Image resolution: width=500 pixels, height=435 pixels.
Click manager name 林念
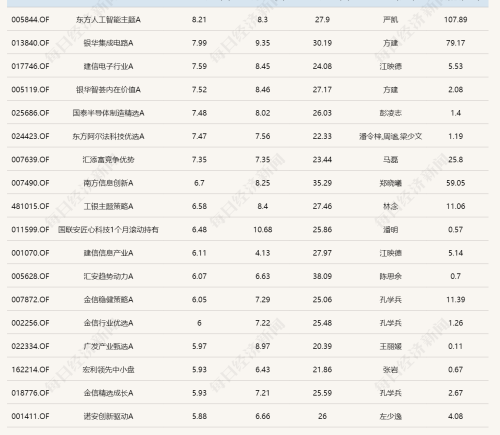coord(390,206)
